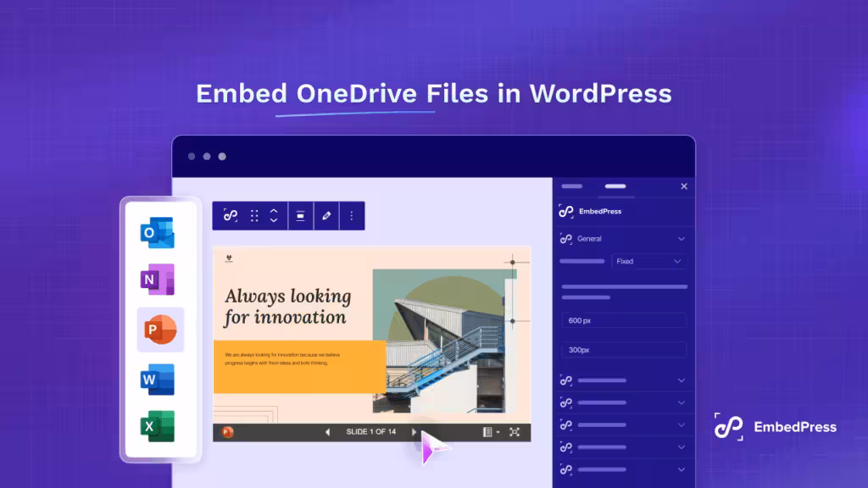Select the Outlook app icon
Screen dimensions: 868x488
coord(158,232)
